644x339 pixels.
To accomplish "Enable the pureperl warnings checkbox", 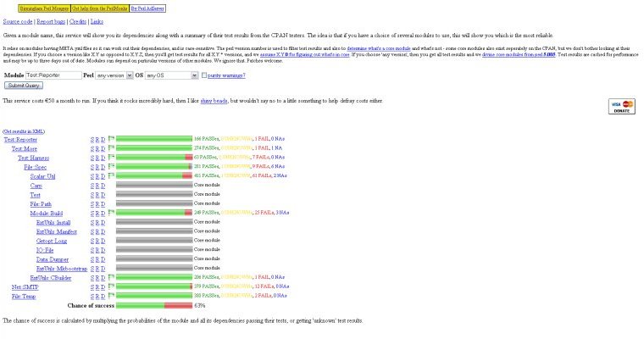I will (204, 75).
